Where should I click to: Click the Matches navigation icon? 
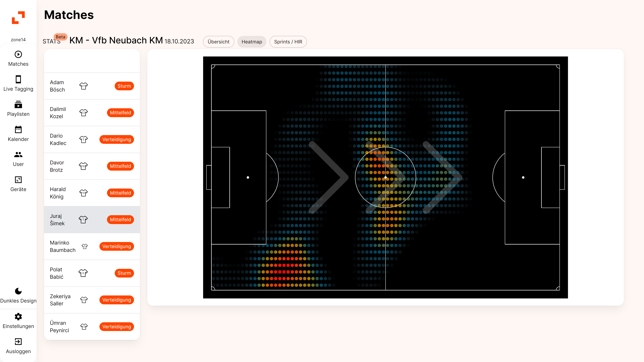pos(18,54)
